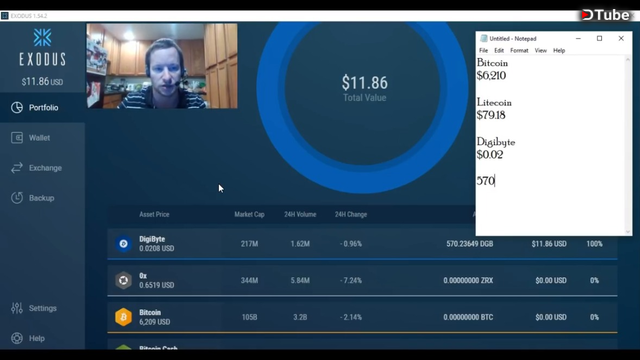Viewport: 640px width, 360px height.
Task: Click the 0.00000000 BTC balance
Action: (x=468, y=318)
